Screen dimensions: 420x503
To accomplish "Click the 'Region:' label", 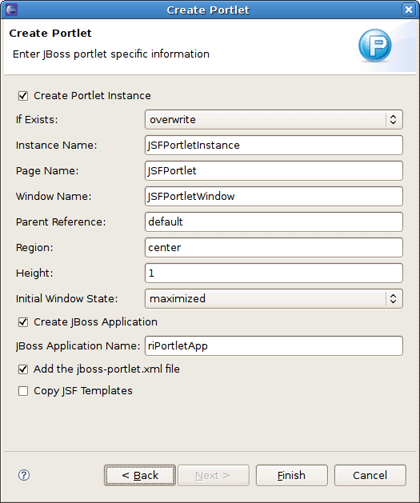I will pos(34,248).
